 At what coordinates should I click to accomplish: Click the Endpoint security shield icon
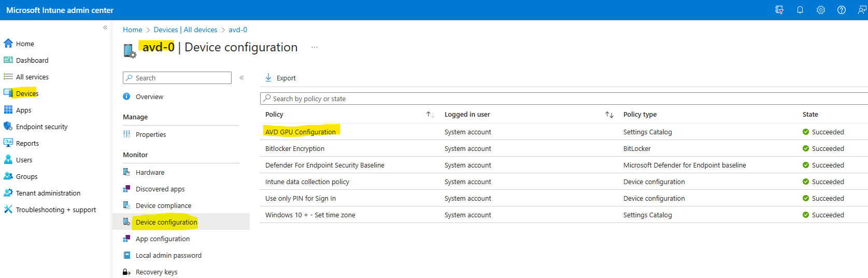tap(8, 127)
